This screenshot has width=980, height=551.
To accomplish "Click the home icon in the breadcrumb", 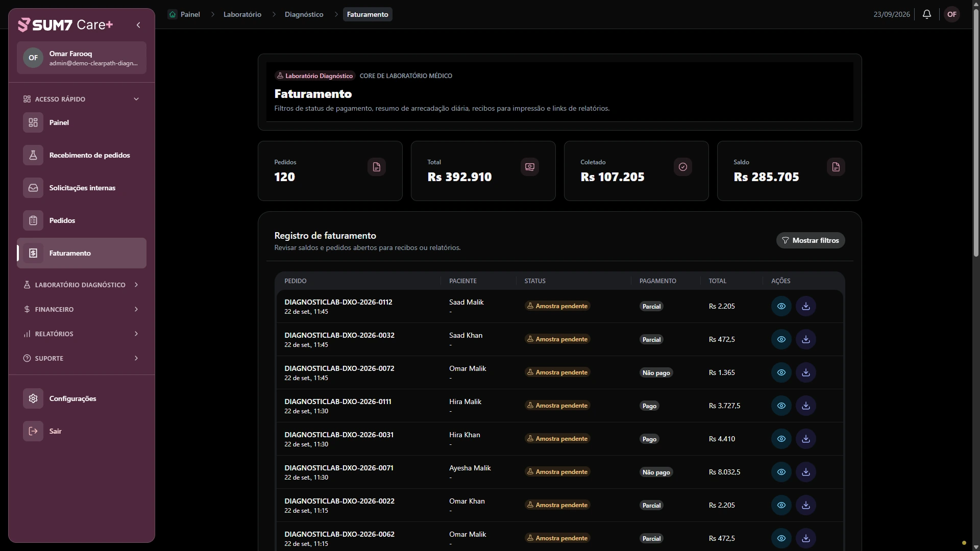I will [x=173, y=14].
